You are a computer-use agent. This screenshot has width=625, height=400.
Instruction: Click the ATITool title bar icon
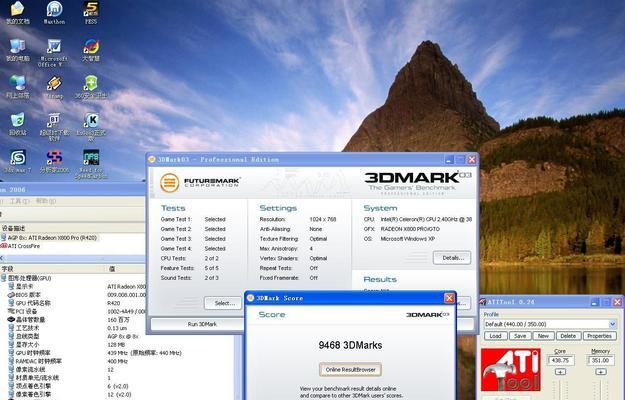483,302
